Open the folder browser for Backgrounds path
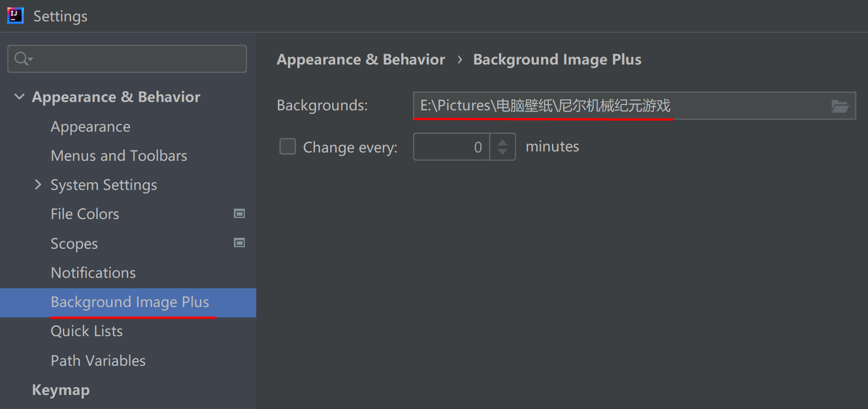 pos(840,106)
